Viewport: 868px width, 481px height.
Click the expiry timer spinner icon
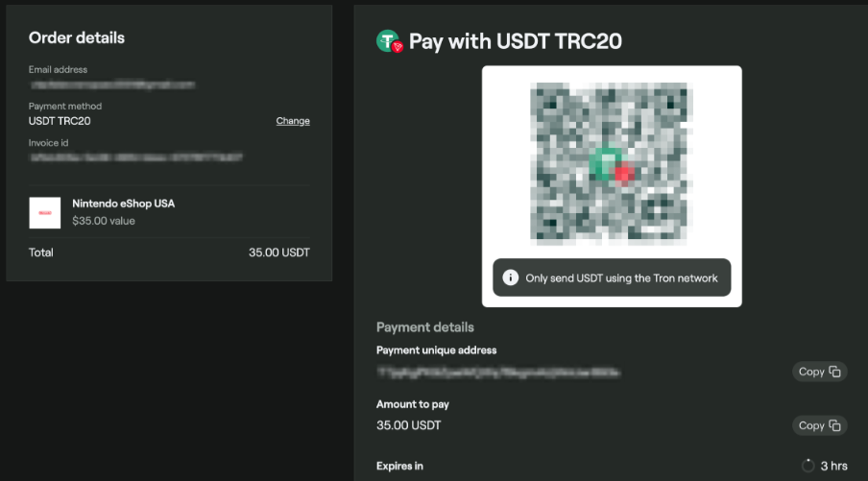pyautogui.click(x=808, y=466)
